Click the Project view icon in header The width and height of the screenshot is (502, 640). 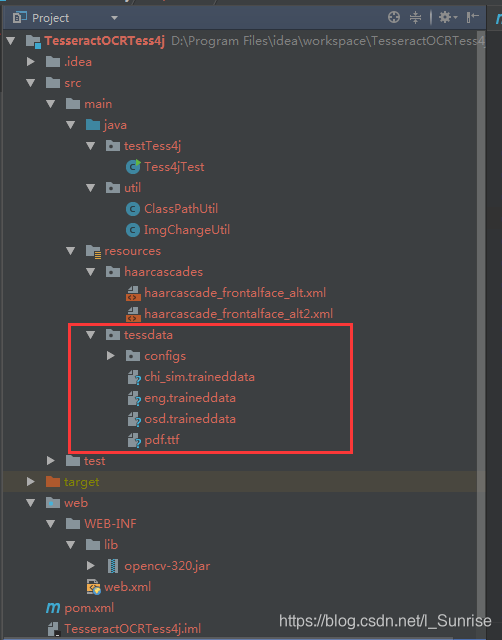(x=20, y=18)
